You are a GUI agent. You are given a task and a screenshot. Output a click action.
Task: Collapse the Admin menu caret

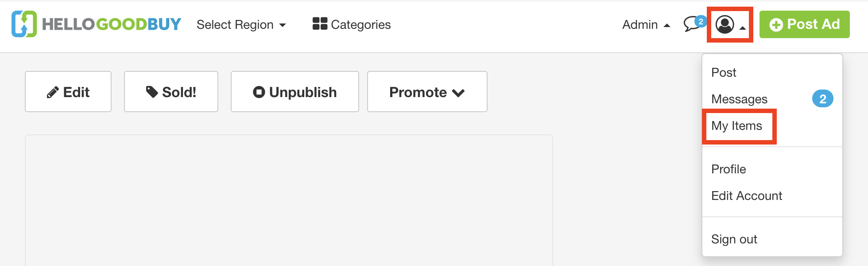click(667, 25)
